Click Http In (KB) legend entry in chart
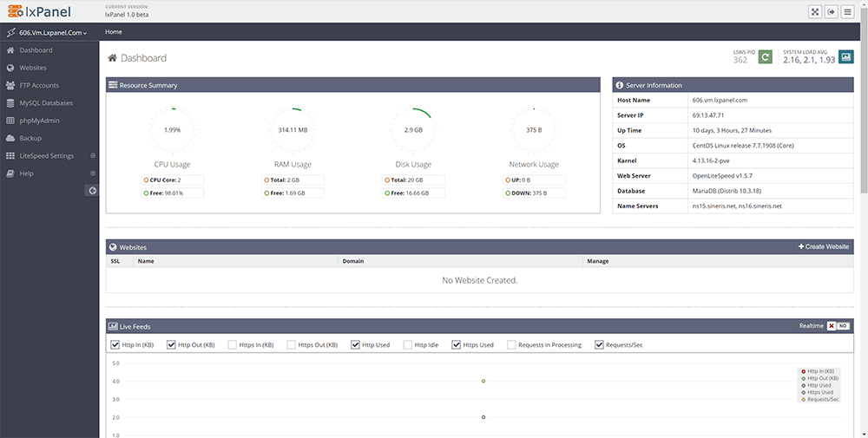Screen dimensions: 868x438 pyautogui.click(x=818, y=371)
